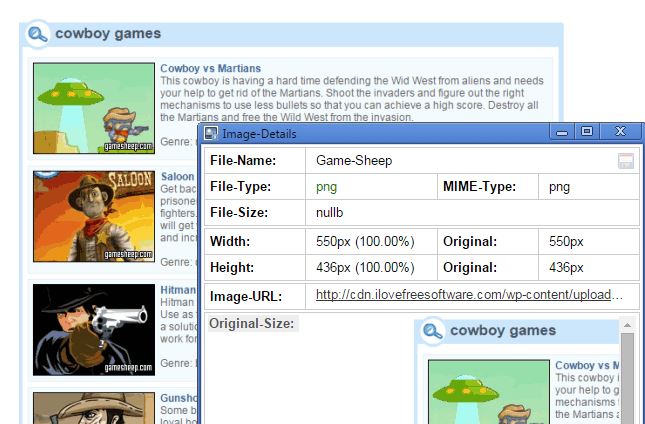The image size is (645, 424).
Task: Click the Original-Size label
Action: 252,324
